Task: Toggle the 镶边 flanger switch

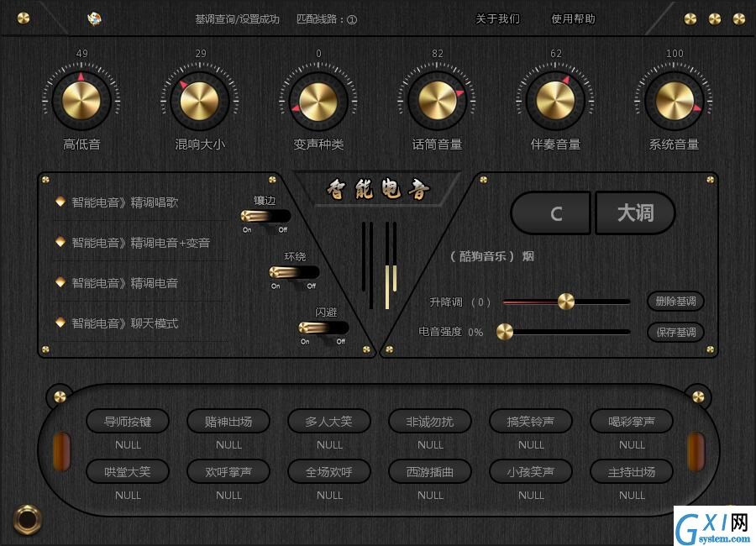Action: (x=265, y=216)
